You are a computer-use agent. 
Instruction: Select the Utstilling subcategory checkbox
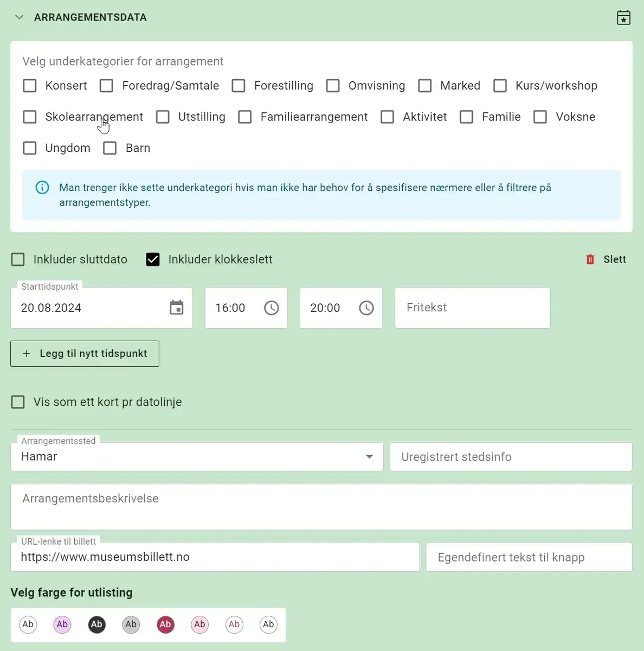click(x=163, y=117)
